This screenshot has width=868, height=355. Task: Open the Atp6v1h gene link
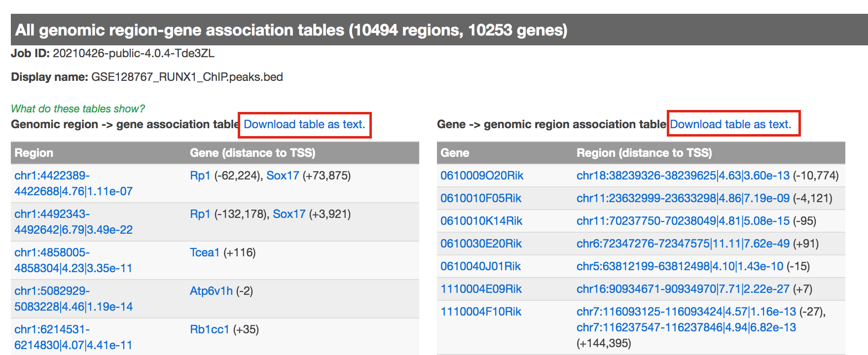(211, 291)
